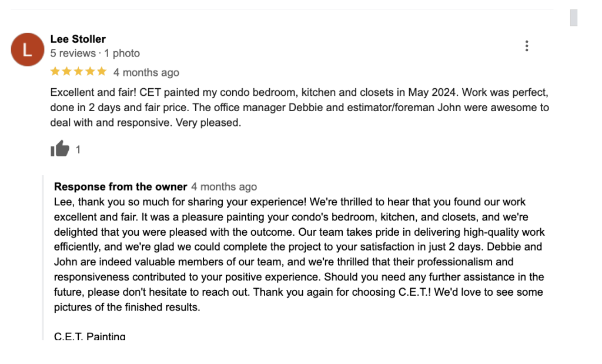Click the "5 reviews" reviewer stat

[x=73, y=54]
